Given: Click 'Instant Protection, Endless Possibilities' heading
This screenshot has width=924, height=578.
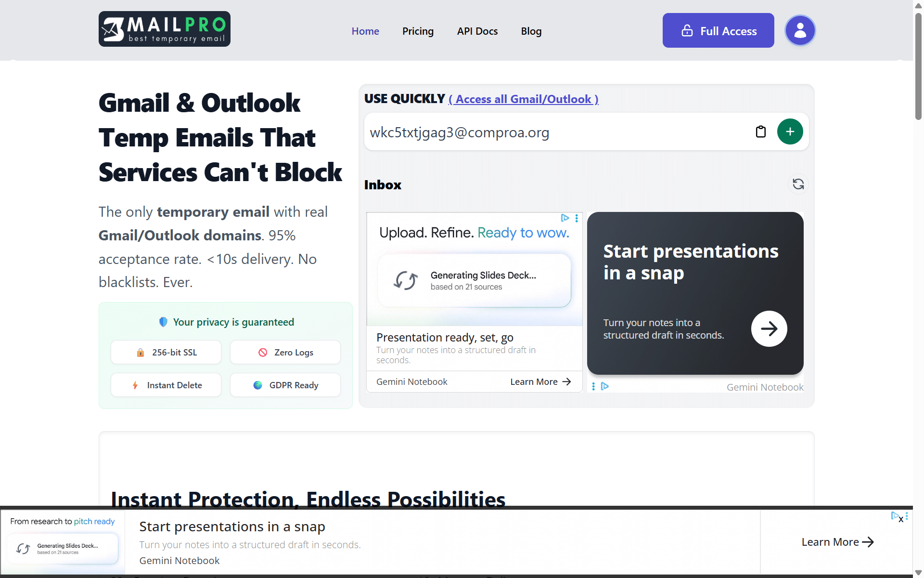Looking at the screenshot, I should (308, 499).
